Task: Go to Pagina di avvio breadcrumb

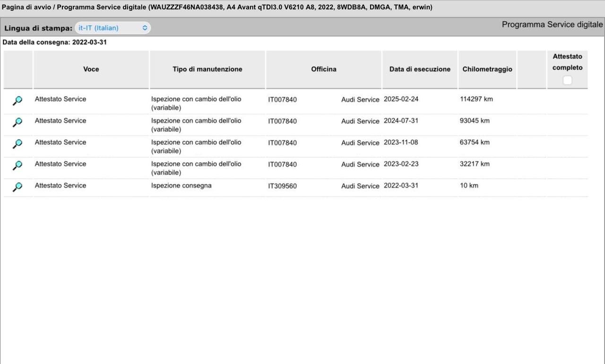Action: point(26,8)
